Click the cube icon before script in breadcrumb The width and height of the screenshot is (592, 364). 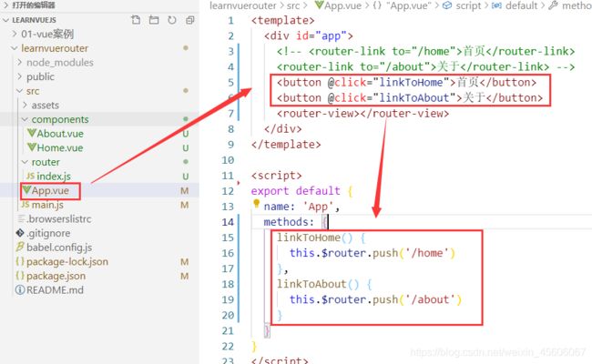point(447,5)
